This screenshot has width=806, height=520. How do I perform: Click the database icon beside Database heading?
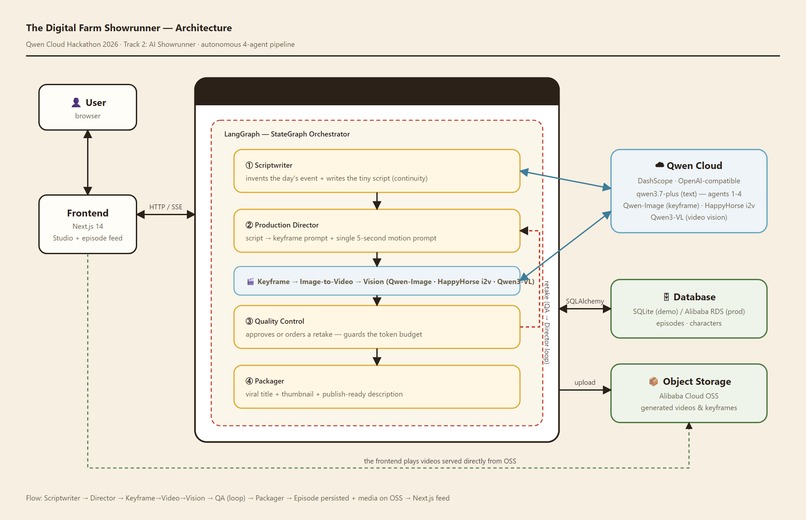point(666,297)
